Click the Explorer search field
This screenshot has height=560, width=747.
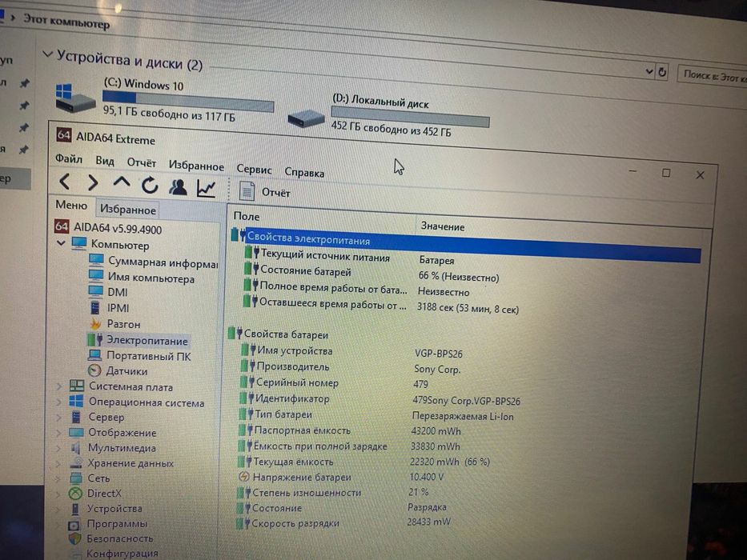pyautogui.click(x=713, y=76)
